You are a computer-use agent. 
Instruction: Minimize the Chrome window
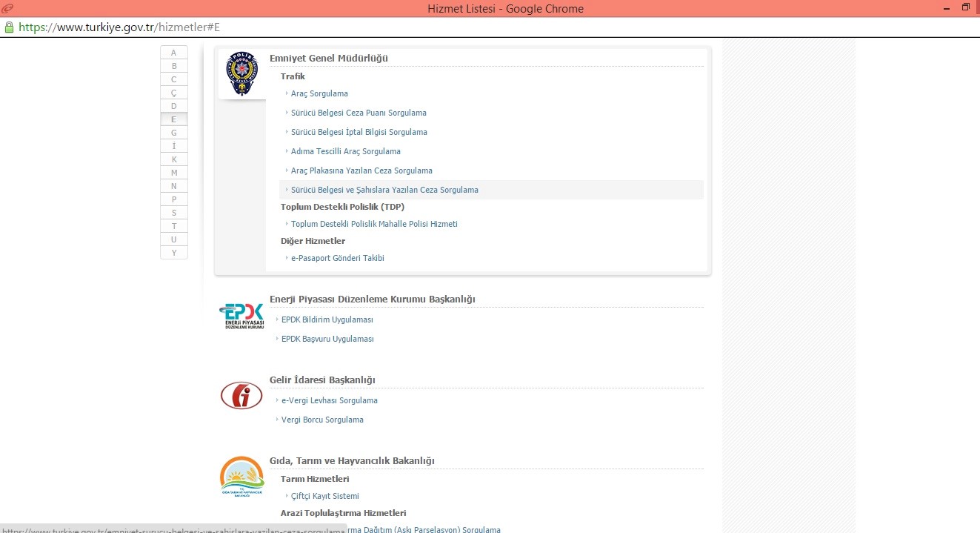point(948,8)
